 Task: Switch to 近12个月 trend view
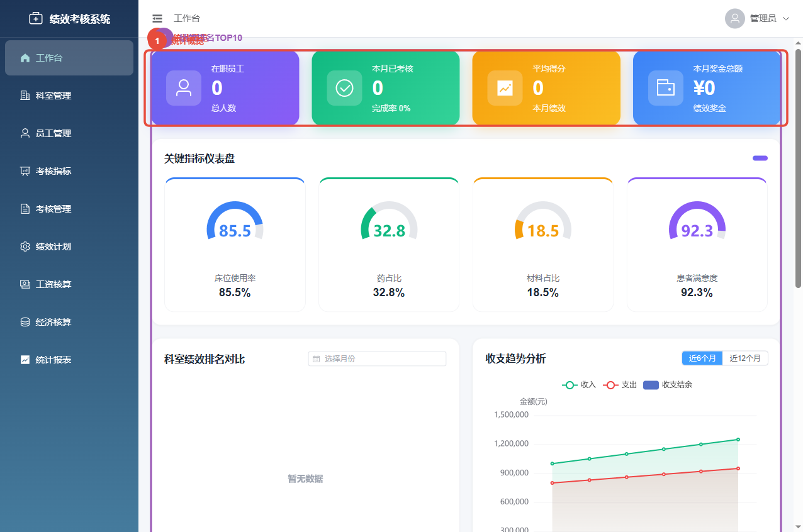pos(745,357)
